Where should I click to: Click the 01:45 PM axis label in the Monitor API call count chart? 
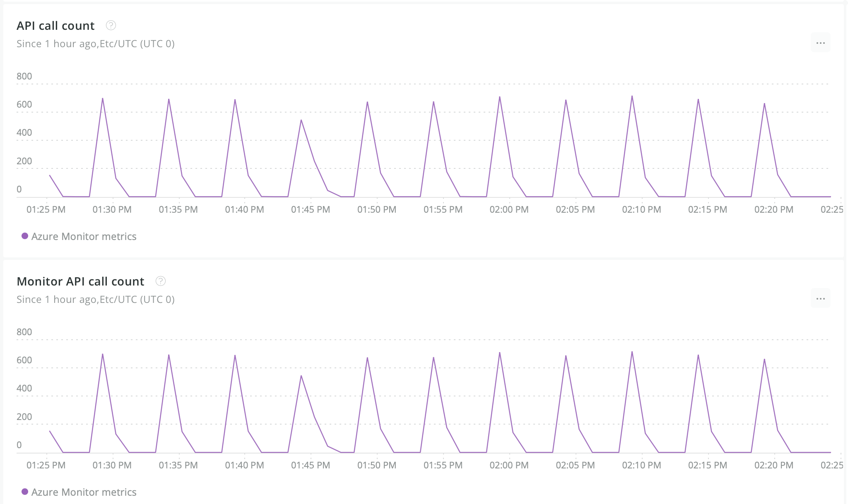(x=311, y=465)
